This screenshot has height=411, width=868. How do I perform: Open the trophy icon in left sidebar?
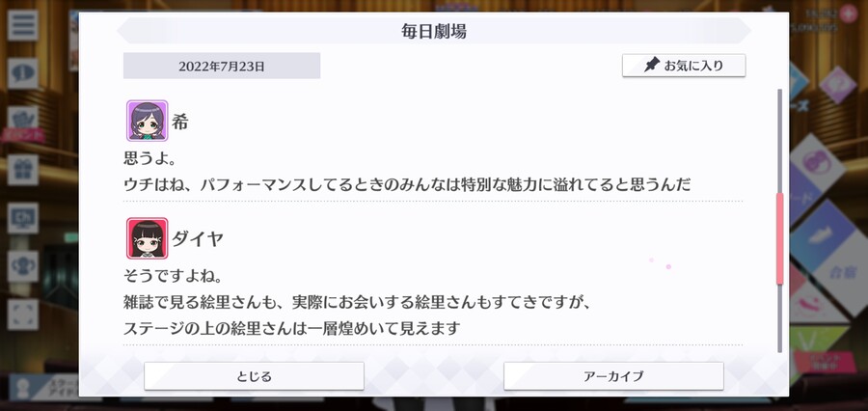[x=23, y=266]
